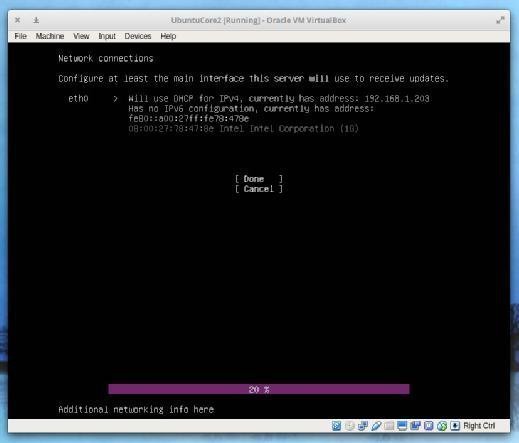Click the optical disc status icon
This screenshot has width=519, height=443.
pyautogui.click(x=349, y=426)
